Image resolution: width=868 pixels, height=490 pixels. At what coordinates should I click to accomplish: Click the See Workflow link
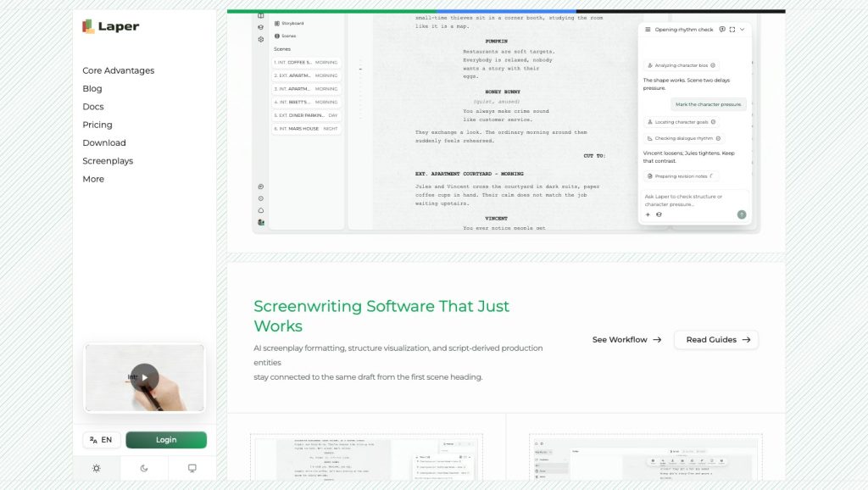point(626,339)
